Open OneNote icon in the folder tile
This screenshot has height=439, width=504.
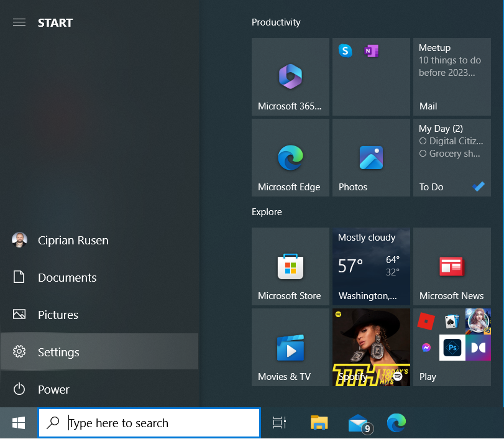click(x=371, y=50)
